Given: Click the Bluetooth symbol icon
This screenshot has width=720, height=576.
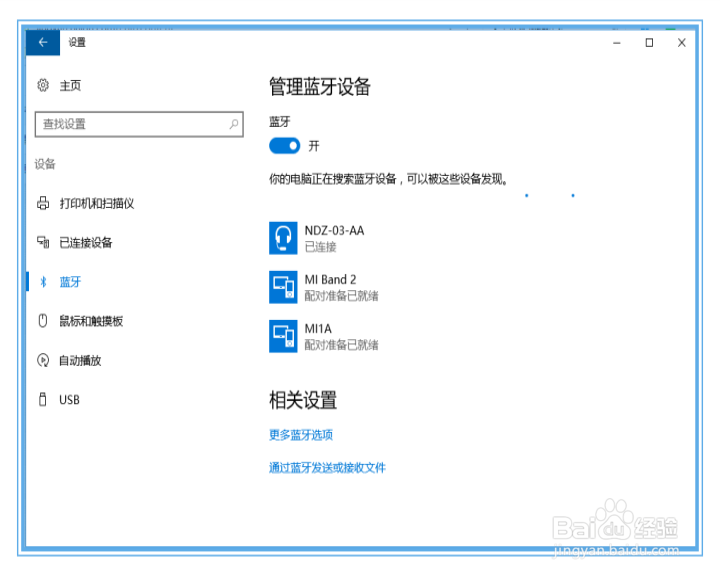Looking at the screenshot, I should (43, 282).
